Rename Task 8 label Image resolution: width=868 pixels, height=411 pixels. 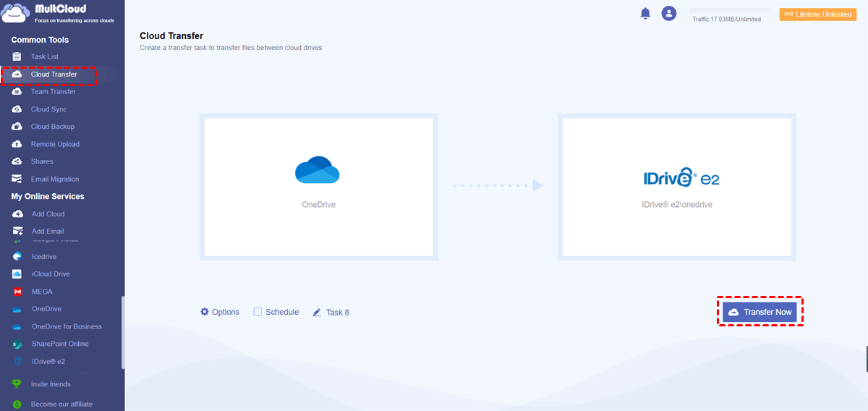click(x=338, y=313)
